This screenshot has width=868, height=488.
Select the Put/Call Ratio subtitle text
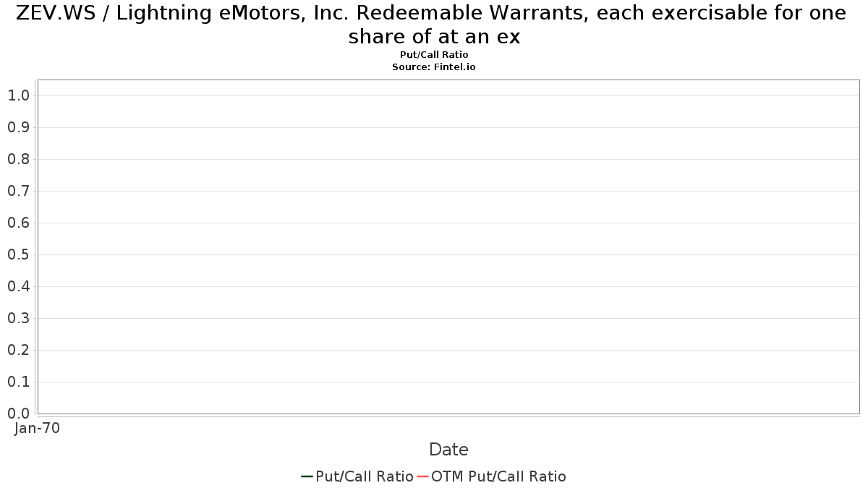pyautogui.click(x=434, y=55)
